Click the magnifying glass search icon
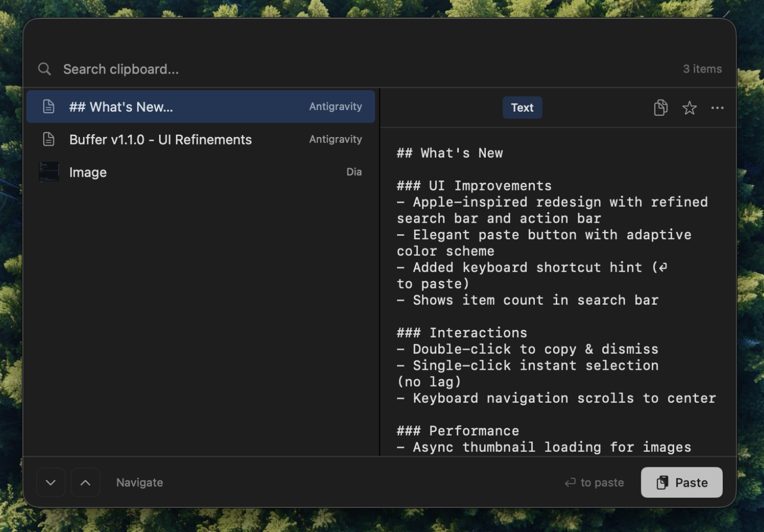 click(x=44, y=69)
